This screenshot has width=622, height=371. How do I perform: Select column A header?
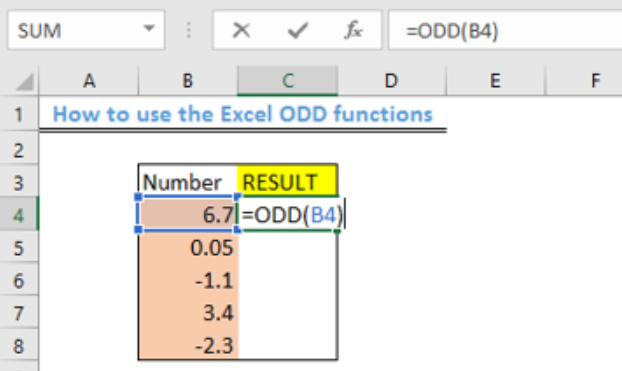[x=89, y=81]
